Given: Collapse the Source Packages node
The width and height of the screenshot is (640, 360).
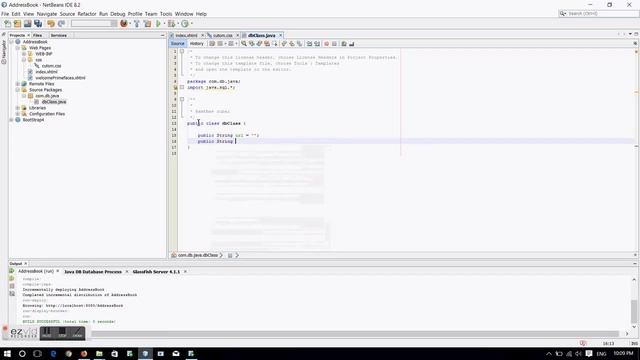Looking at the screenshot, I should tap(18, 90).
